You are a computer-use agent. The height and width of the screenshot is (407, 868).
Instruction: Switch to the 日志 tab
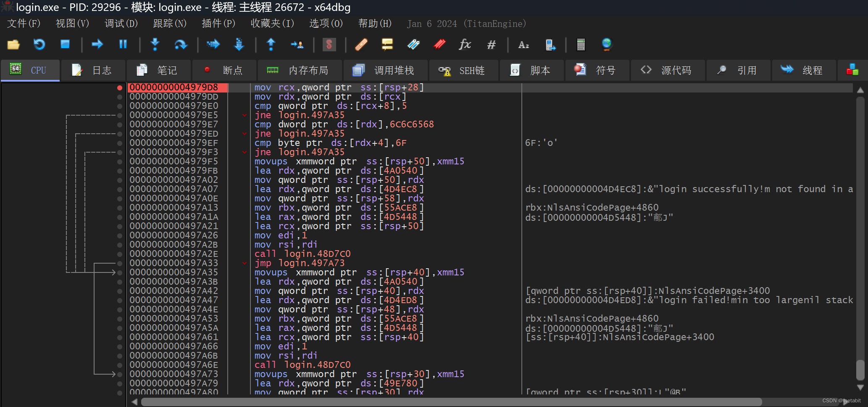[x=93, y=70]
